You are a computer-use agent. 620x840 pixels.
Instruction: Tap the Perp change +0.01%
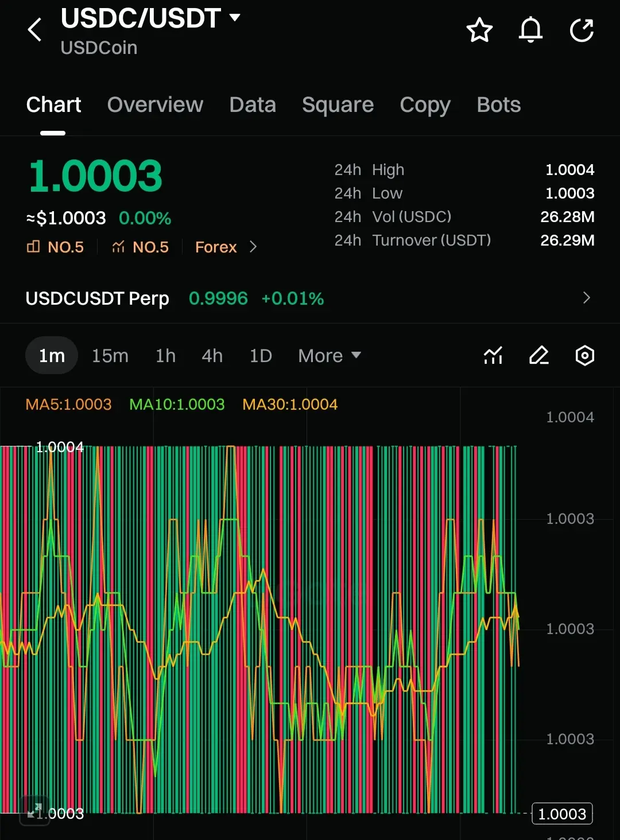pos(293,298)
